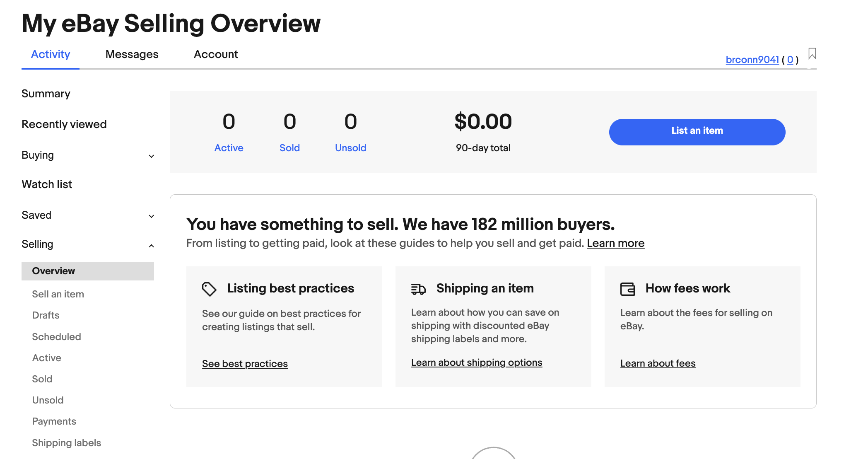The height and width of the screenshot is (459, 868).
Task: Click the Active count link in summary
Action: (229, 148)
